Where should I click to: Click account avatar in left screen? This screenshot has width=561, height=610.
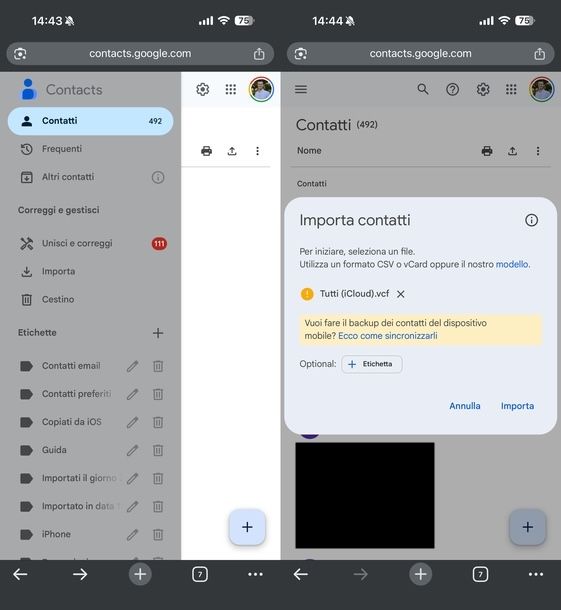point(261,89)
